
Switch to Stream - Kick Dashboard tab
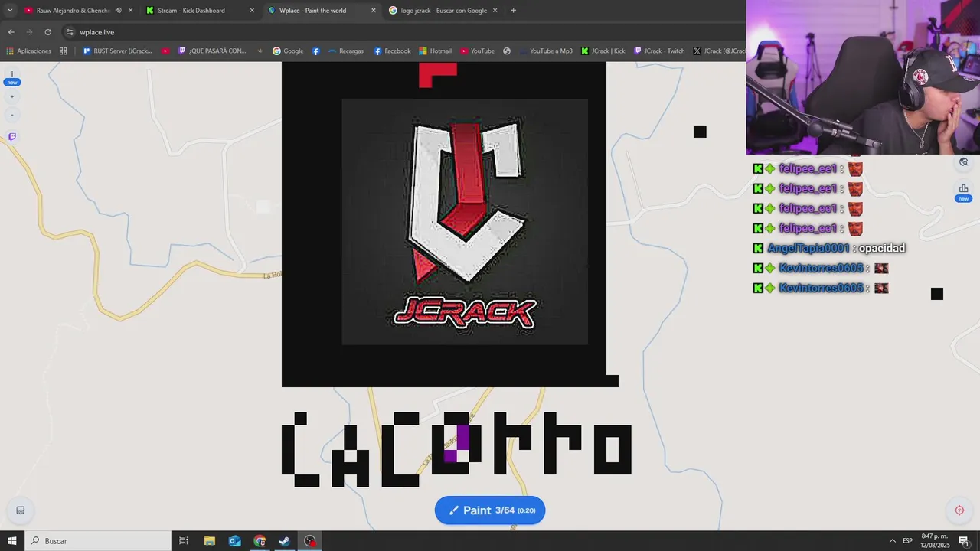(x=191, y=11)
